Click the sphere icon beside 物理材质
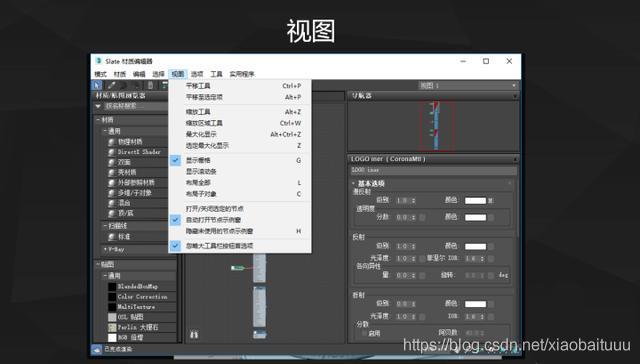Screen dimensions: 640x364 coord(112,142)
